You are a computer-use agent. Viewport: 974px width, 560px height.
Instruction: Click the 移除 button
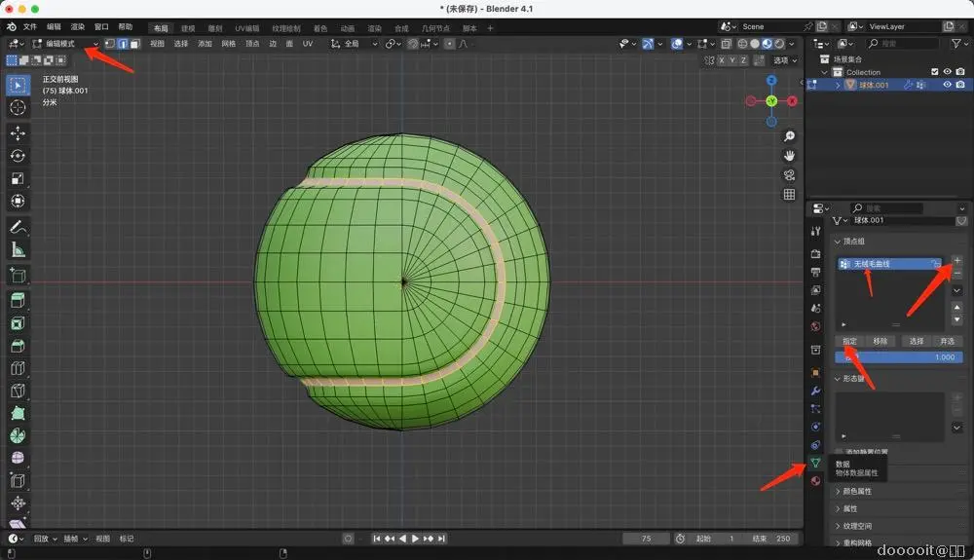880,341
